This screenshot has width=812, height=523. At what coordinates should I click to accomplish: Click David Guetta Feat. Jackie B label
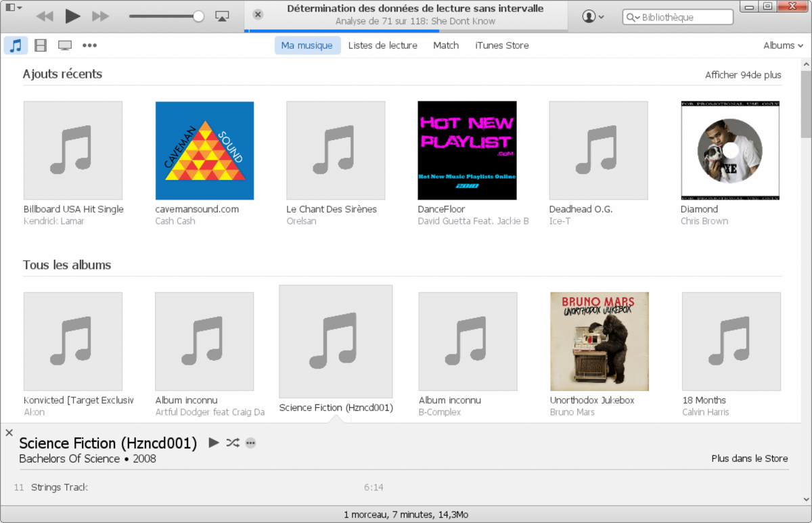[473, 221]
